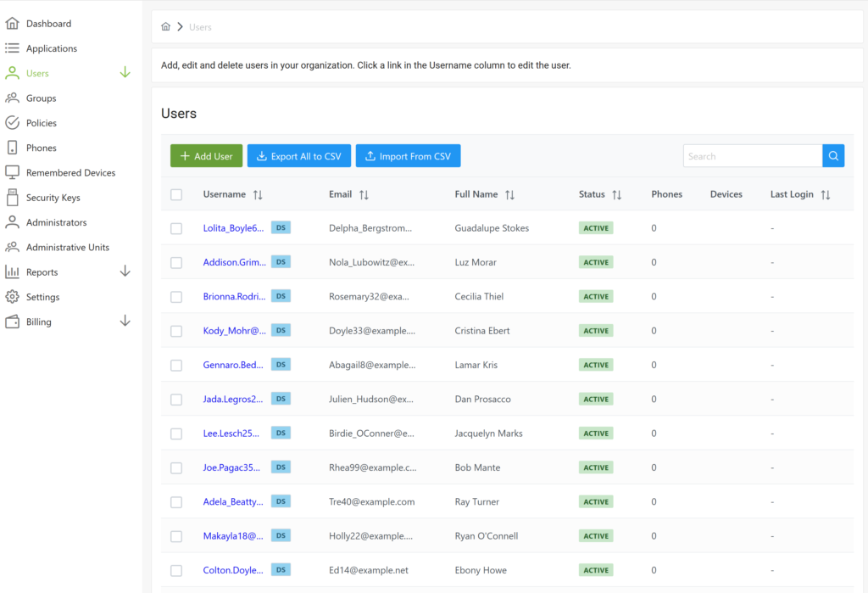
Task: Open the Dashboard from the sidebar
Action: coord(12,23)
